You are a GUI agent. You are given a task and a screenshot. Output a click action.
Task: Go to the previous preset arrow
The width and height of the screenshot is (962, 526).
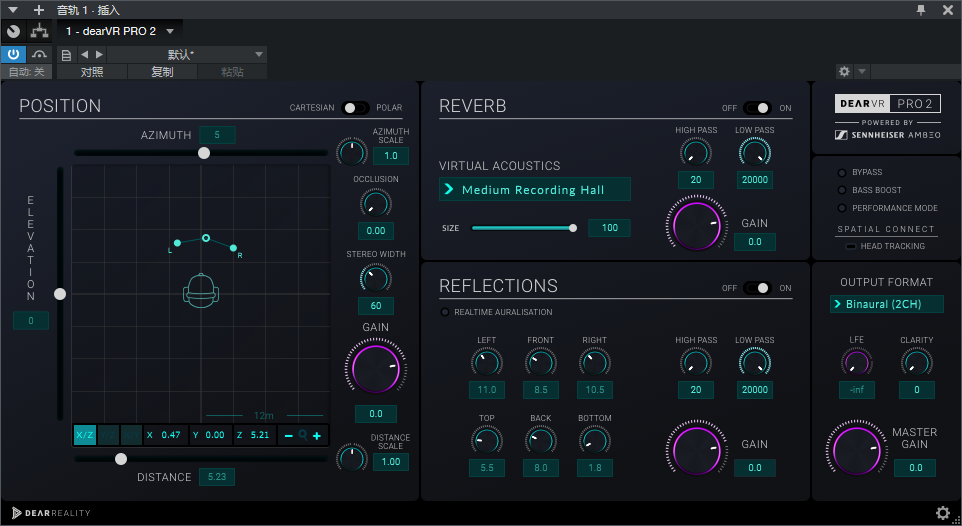[x=85, y=55]
